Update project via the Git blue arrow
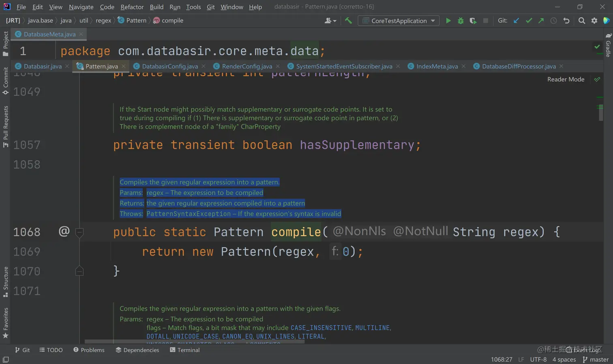This screenshot has width=613, height=364. click(x=516, y=21)
